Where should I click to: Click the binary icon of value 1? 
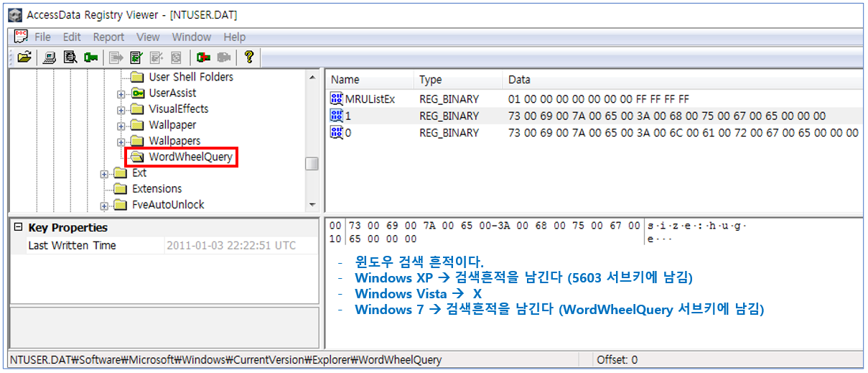click(336, 116)
